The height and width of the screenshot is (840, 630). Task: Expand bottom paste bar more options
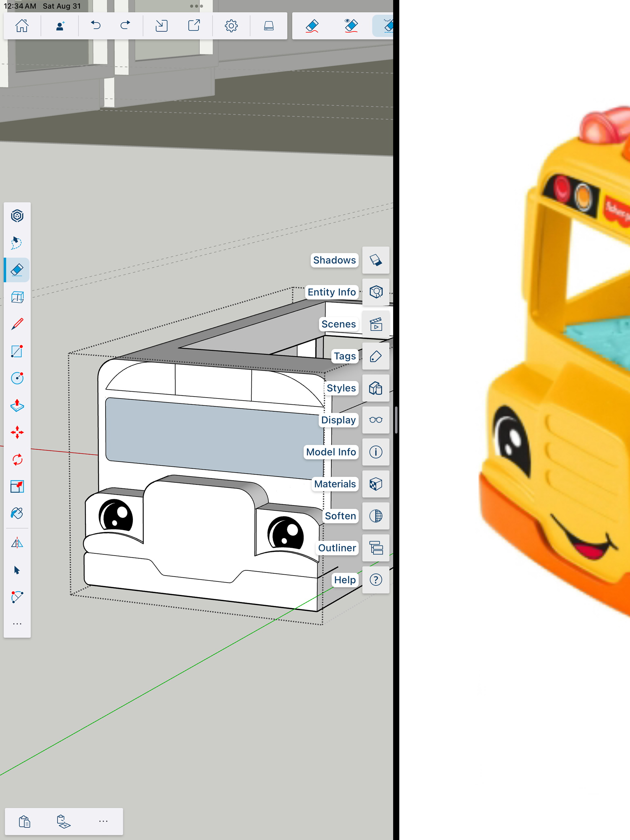click(103, 821)
